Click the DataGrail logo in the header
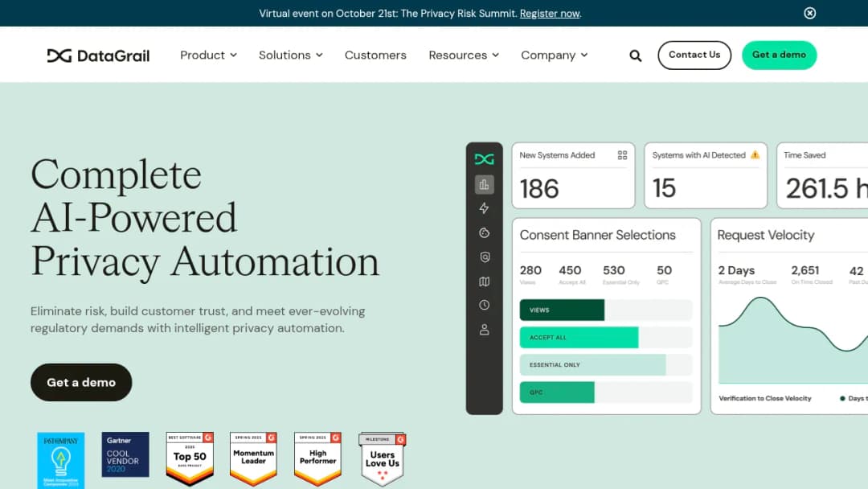868x489 pixels. coord(98,55)
